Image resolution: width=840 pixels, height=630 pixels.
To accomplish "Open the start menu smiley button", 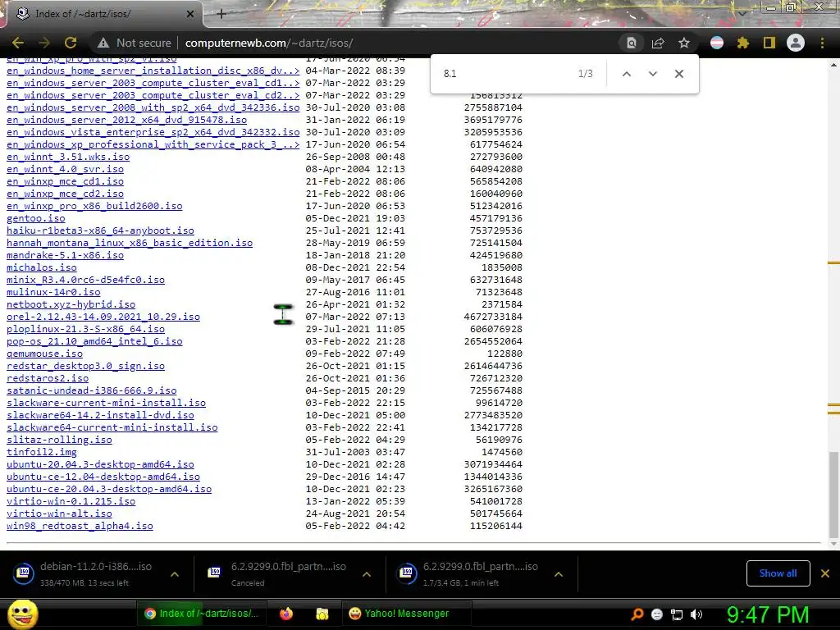I will [x=22, y=614].
